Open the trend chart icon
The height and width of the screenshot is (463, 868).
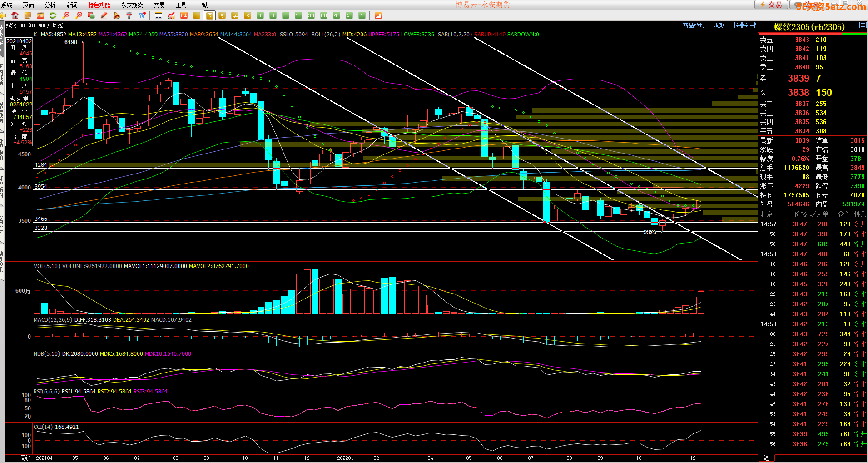[x=171, y=15]
